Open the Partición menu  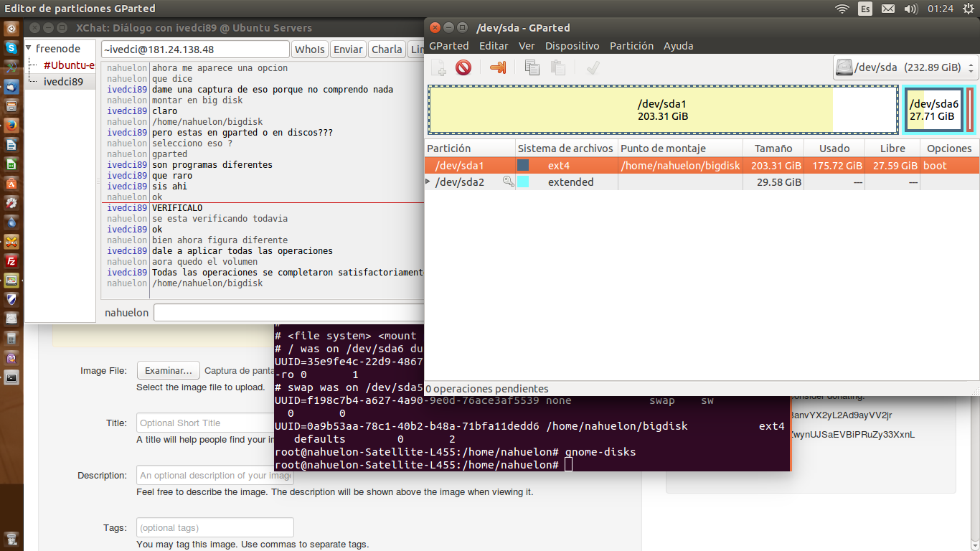point(631,46)
